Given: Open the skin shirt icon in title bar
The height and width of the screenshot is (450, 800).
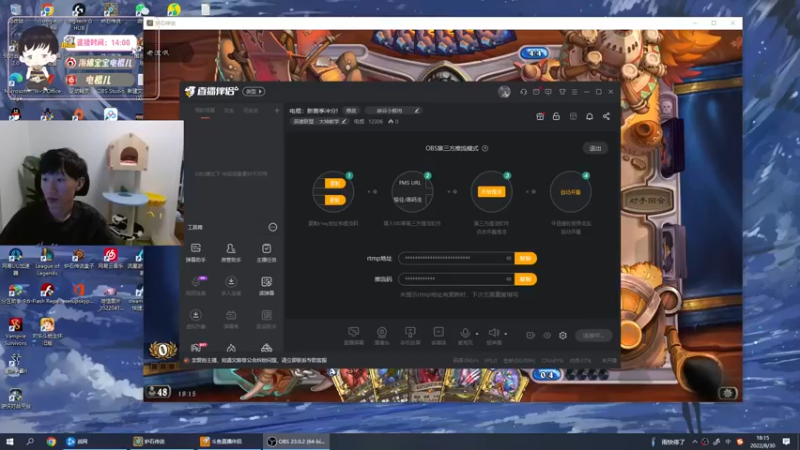Looking at the screenshot, I should coord(562,92).
